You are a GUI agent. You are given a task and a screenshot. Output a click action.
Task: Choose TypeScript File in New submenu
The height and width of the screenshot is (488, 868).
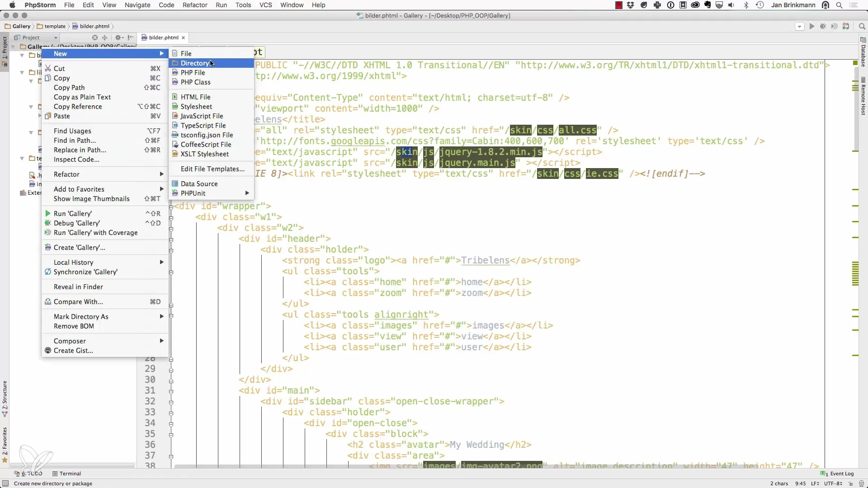(211, 126)
